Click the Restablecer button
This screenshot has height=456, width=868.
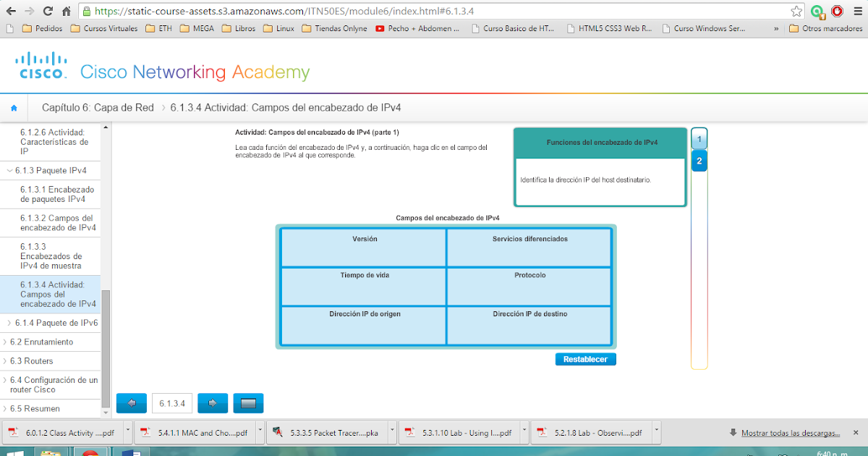tap(585, 359)
